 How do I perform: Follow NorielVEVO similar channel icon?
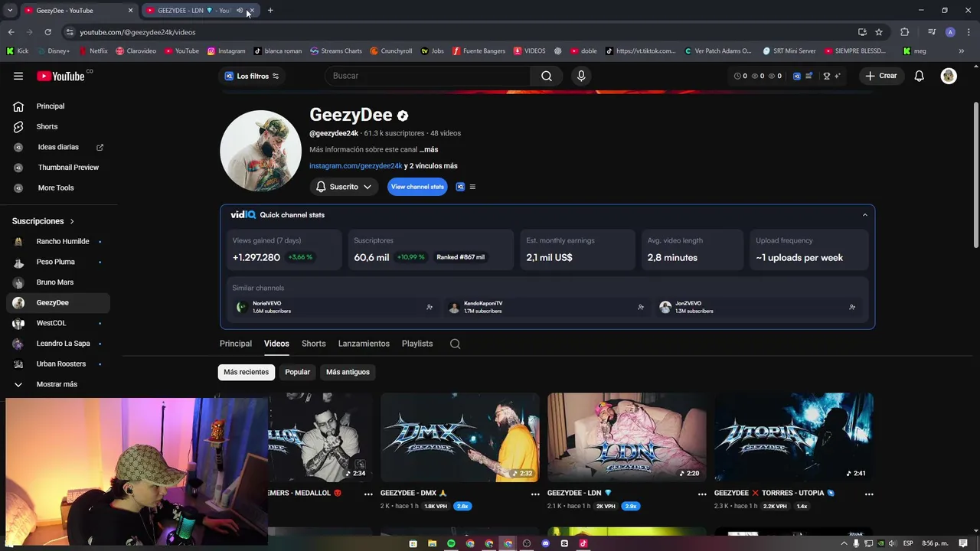coord(430,307)
